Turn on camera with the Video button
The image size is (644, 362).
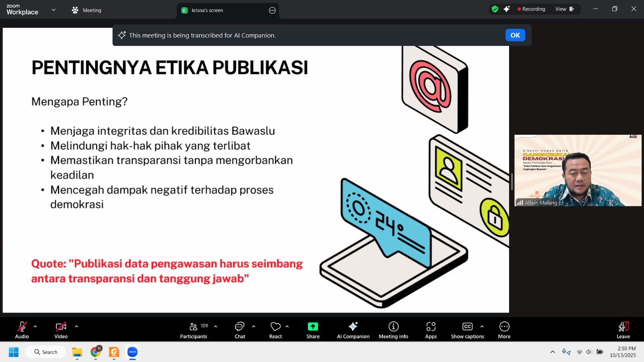point(61,330)
